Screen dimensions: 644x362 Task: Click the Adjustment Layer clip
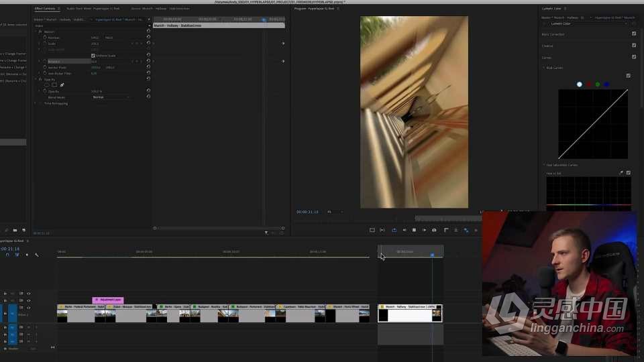click(108, 300)
